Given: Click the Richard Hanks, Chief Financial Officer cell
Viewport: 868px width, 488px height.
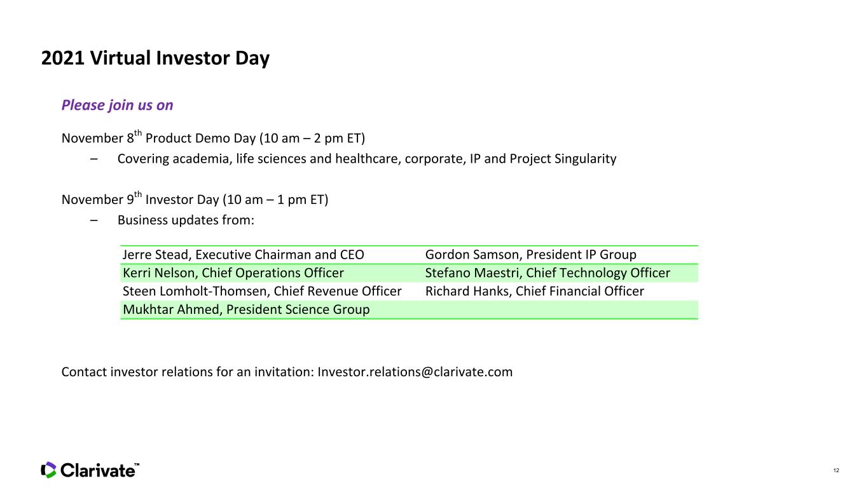Looking at the screenshot, I should (561, 291).
